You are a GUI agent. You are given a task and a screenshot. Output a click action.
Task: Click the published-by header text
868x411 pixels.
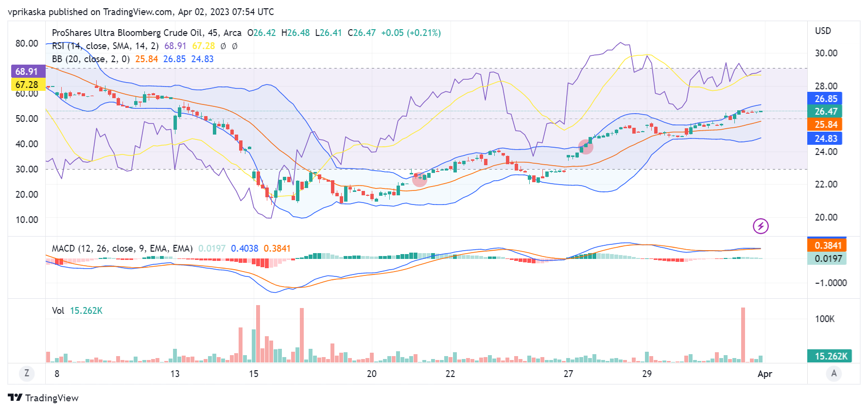(141, 12)
